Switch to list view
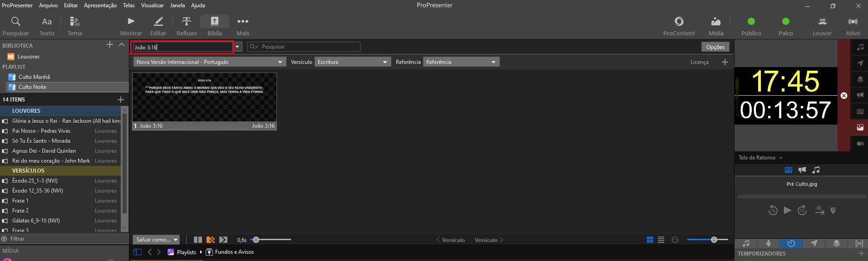868x261 pixels. tap(661, 240)
